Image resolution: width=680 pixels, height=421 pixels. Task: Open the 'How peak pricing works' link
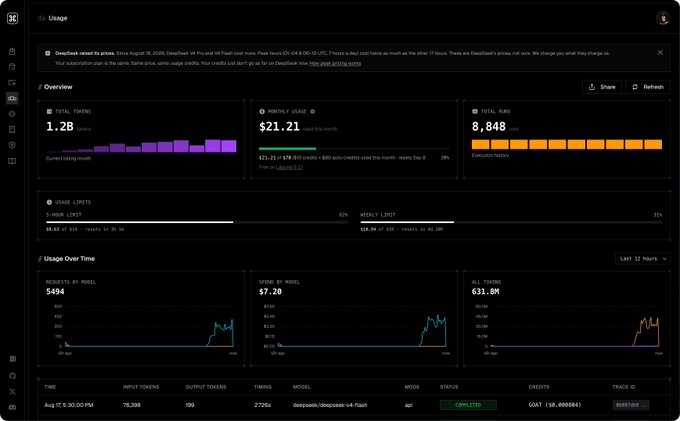tap(335, 63)
